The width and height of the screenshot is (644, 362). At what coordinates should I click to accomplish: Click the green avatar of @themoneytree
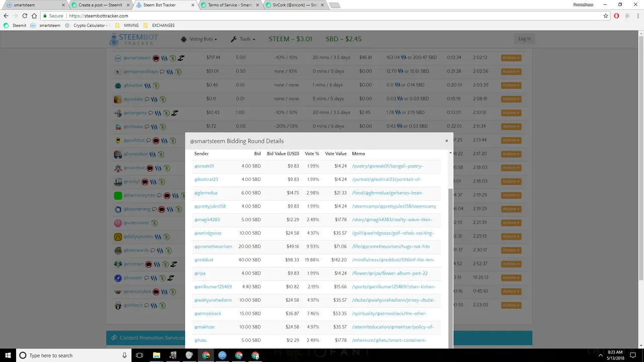click(x=118, y=196)
